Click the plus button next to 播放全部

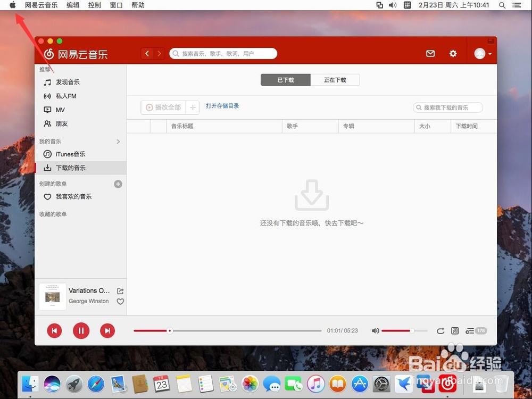(193, 107)
